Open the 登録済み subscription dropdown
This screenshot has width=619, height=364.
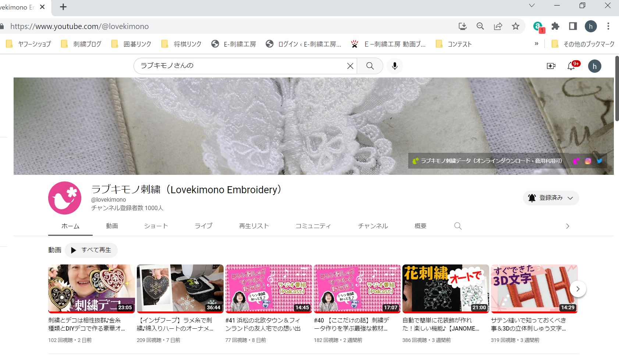coord(551,198)
